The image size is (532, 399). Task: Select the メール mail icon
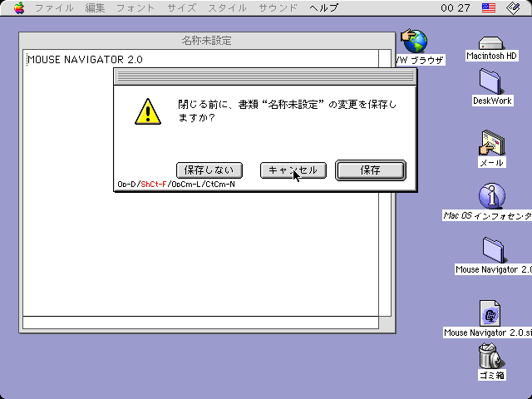pos(491,142)
